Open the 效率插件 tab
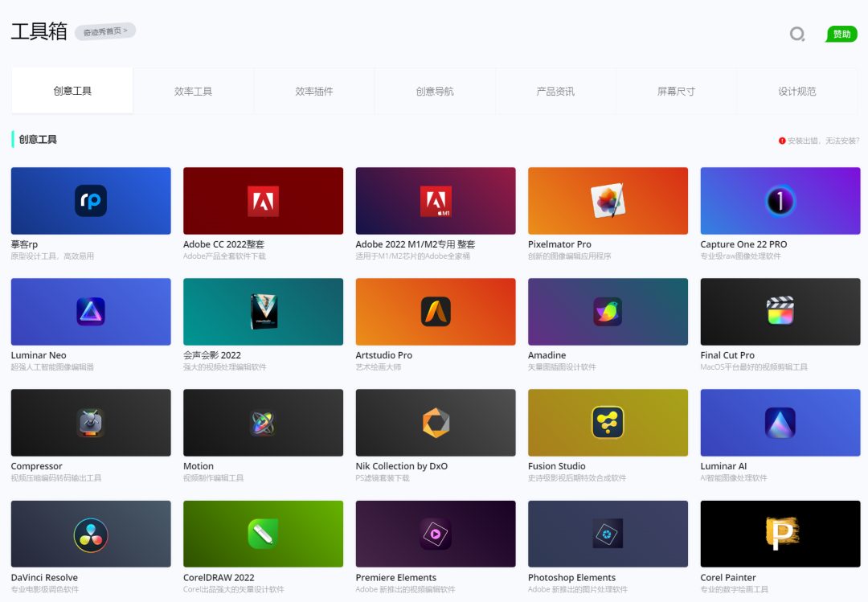 [x=314, y=92]
